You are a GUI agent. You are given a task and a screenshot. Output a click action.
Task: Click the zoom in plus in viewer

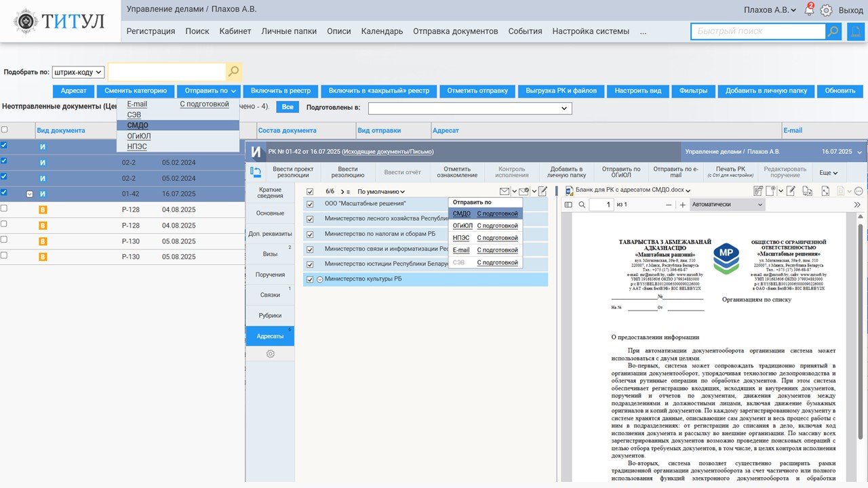683,205
